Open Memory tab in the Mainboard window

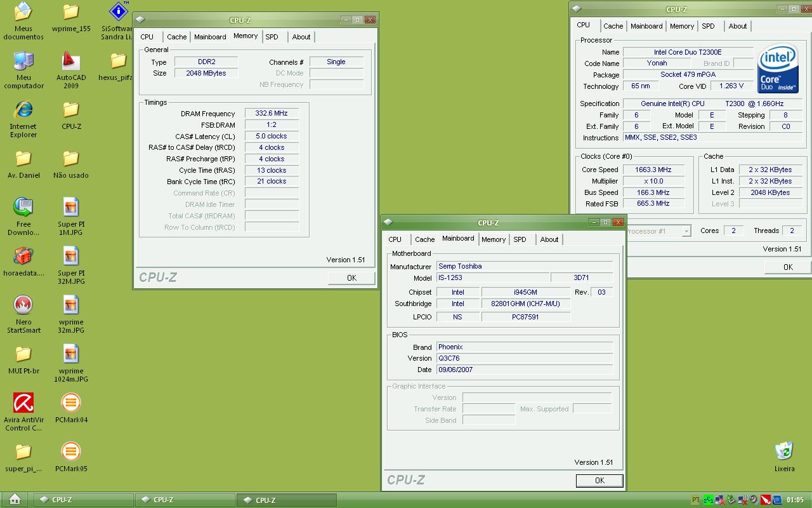[494, 239]
